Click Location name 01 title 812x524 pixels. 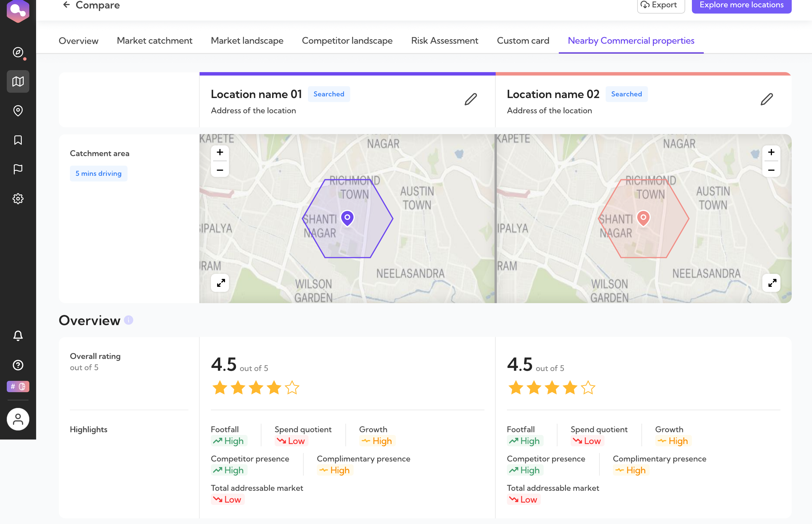(x=256, y=94)
